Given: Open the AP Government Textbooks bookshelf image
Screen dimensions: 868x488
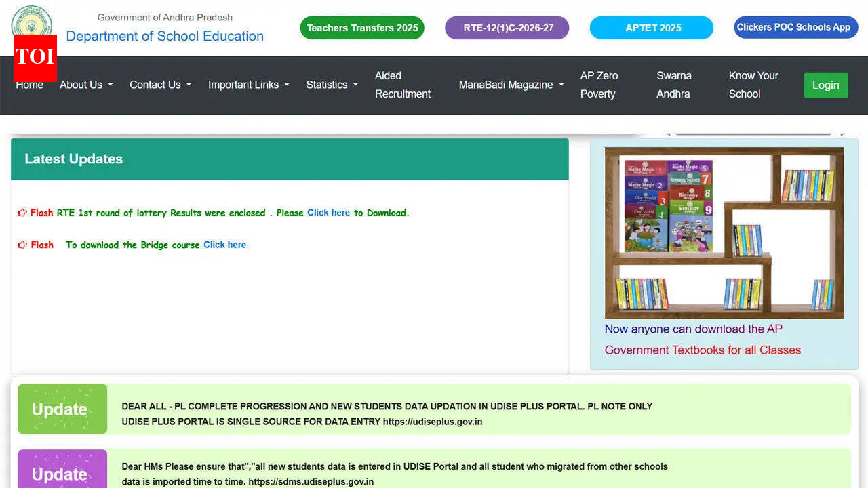Looking at the screenshot, I should [724, 232].
